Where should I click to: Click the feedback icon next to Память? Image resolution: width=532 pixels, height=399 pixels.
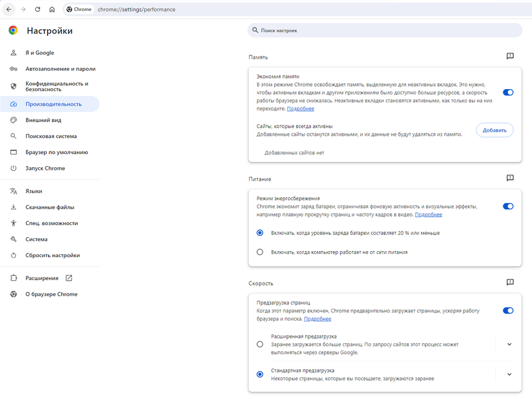510,56
